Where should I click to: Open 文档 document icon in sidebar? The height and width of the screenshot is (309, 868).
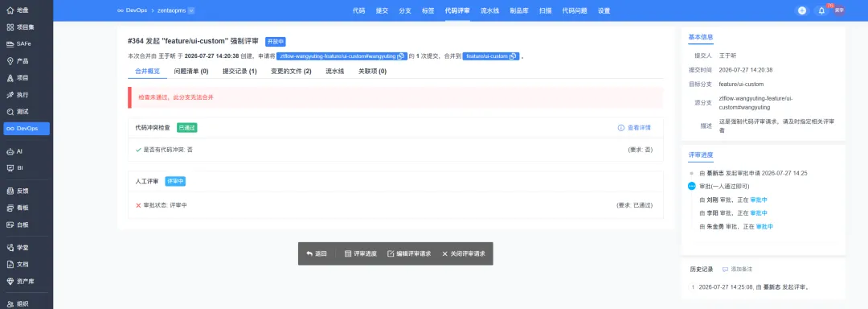click(x=10, y=264)
